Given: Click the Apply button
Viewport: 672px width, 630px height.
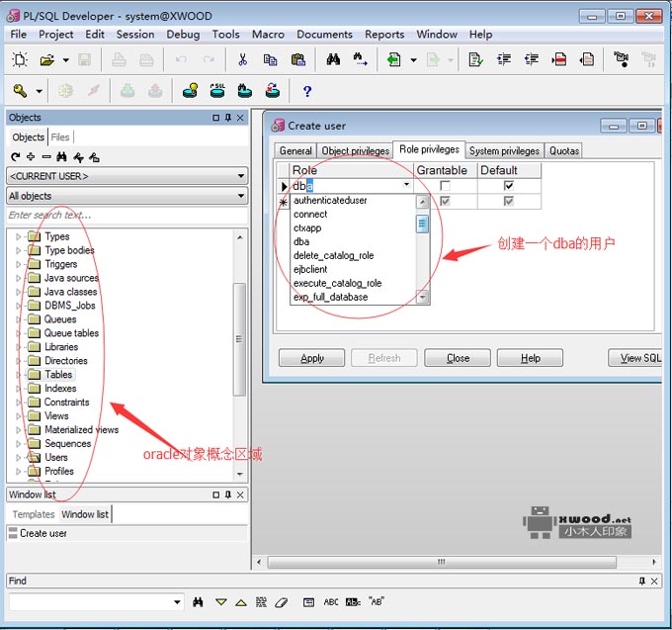Looking at the screenshot, I should [x=311, y=358].
